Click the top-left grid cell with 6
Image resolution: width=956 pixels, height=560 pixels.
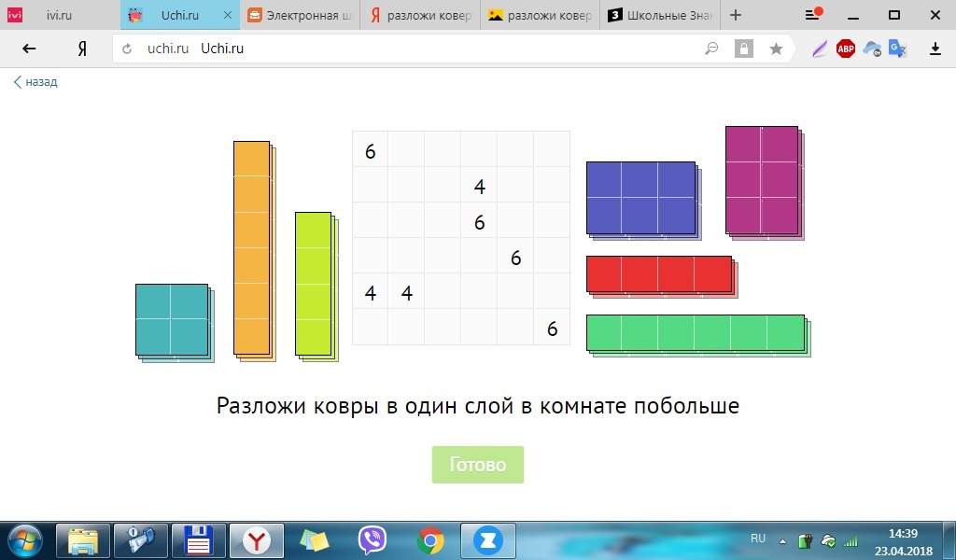370,150
